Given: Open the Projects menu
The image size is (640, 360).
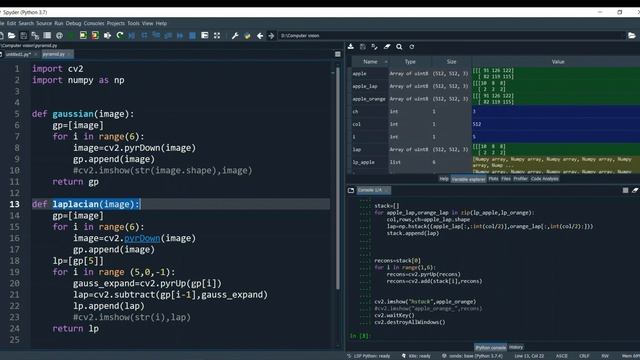Looking at the screenshot, I should click(116, 23).
